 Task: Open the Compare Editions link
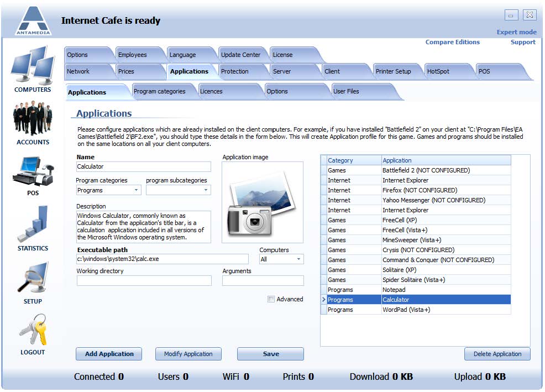point(453,42)
